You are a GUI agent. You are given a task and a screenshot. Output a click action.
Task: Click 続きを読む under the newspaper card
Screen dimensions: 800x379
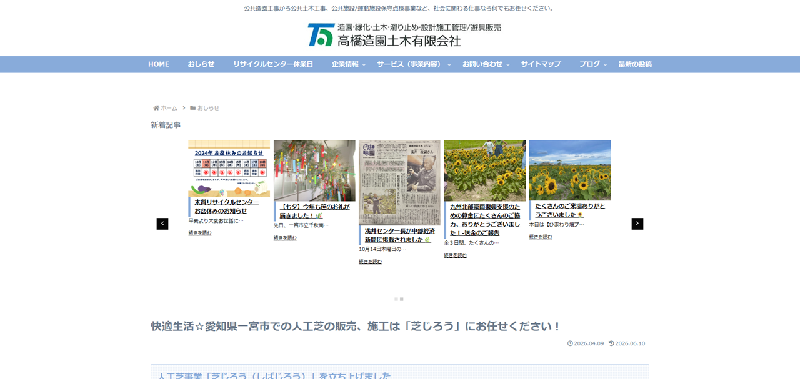point(370,262)
